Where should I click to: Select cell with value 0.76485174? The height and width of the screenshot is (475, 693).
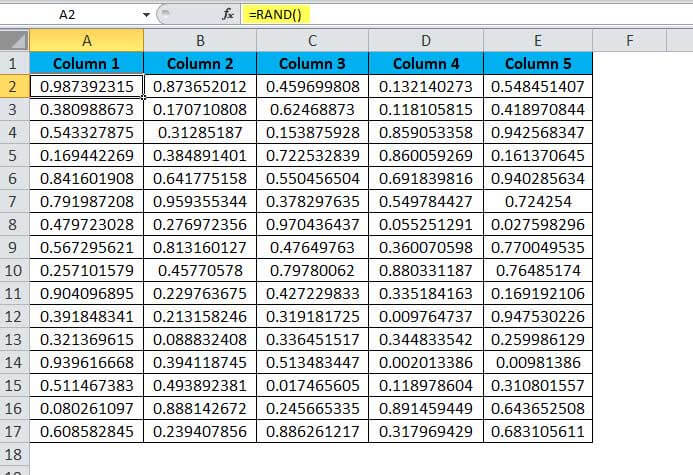click(538, 270)
